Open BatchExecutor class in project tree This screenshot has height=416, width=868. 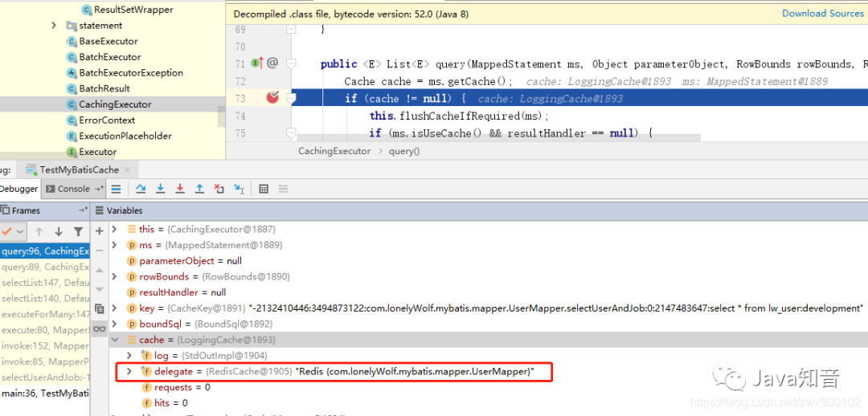click(x=109, y=57)
